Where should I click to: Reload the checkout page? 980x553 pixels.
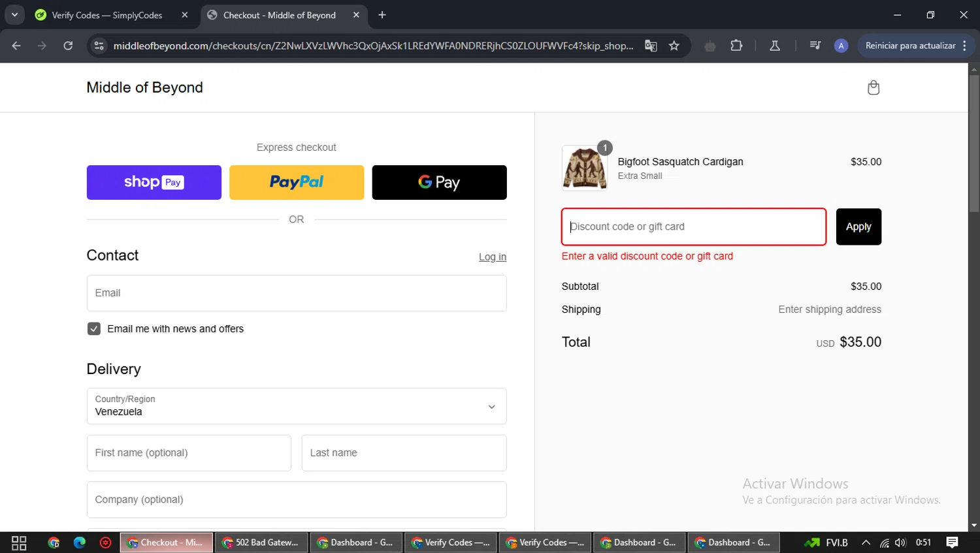click(x=68, y=46)
